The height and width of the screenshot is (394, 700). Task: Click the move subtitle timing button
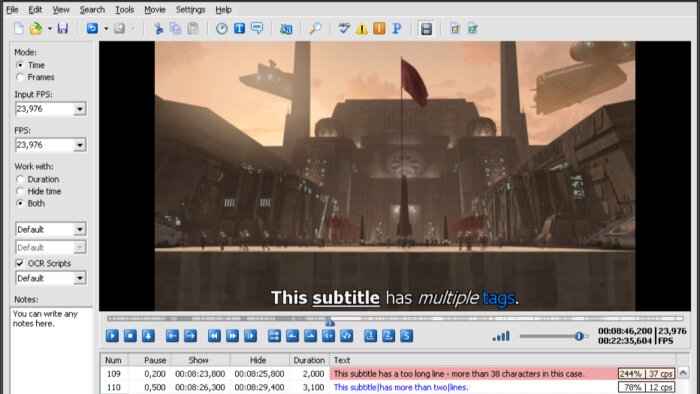click(x=275, y=336)
